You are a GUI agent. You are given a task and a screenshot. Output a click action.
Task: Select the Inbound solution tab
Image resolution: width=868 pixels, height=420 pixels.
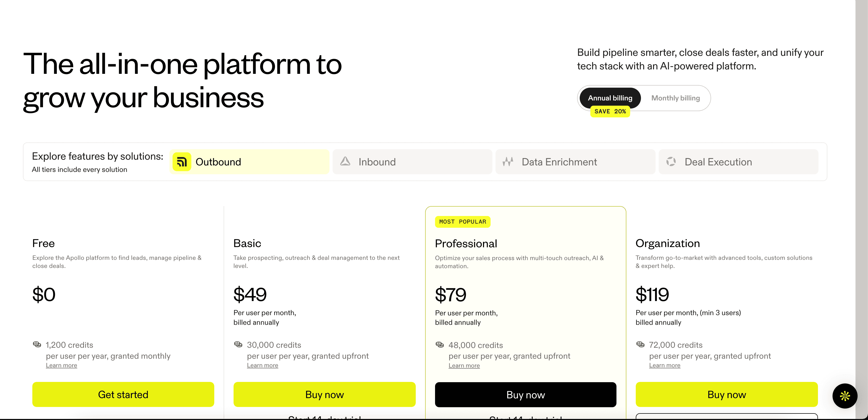click(x=412, y=162)
